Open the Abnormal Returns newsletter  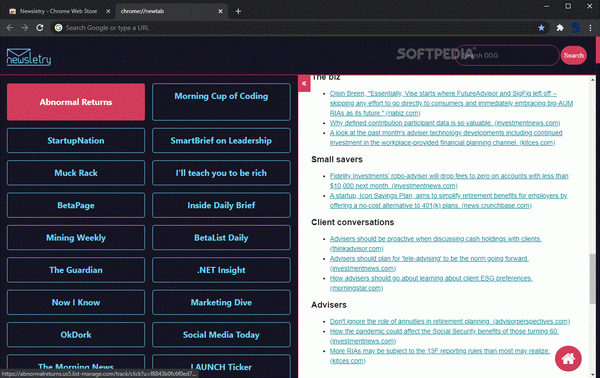(76, 102)
